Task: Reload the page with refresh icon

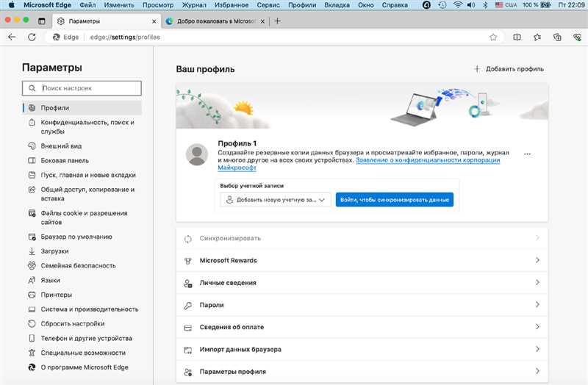Action: coord(32,37)
